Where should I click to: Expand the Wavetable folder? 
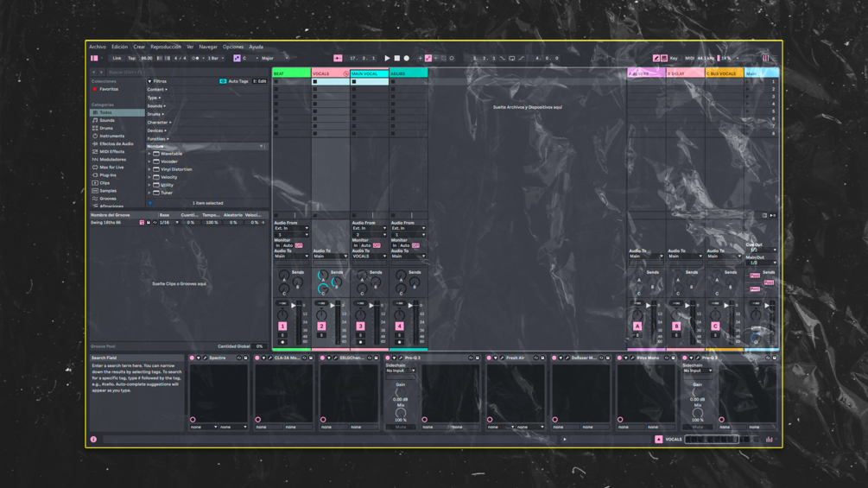(x=149, y=154)
